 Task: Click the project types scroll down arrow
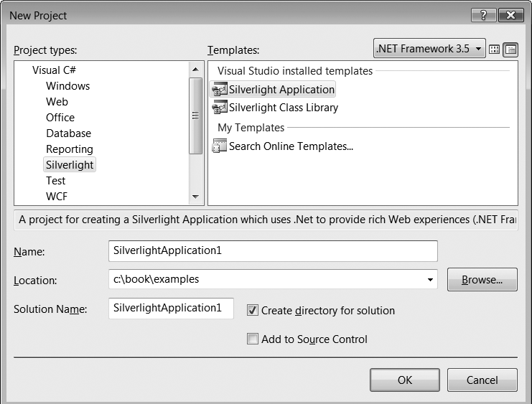click(x=195, y=197)
